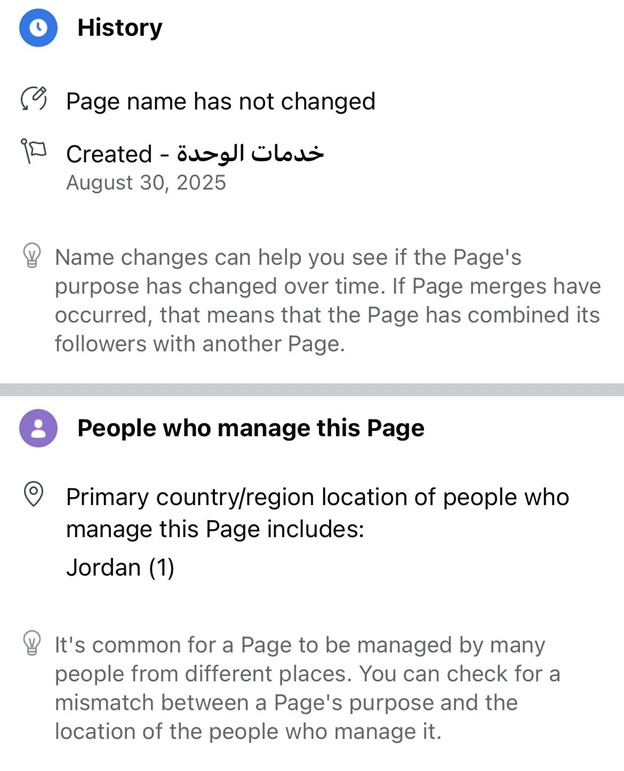Click the "Primary country/region location" description

[x=316, y=511]
